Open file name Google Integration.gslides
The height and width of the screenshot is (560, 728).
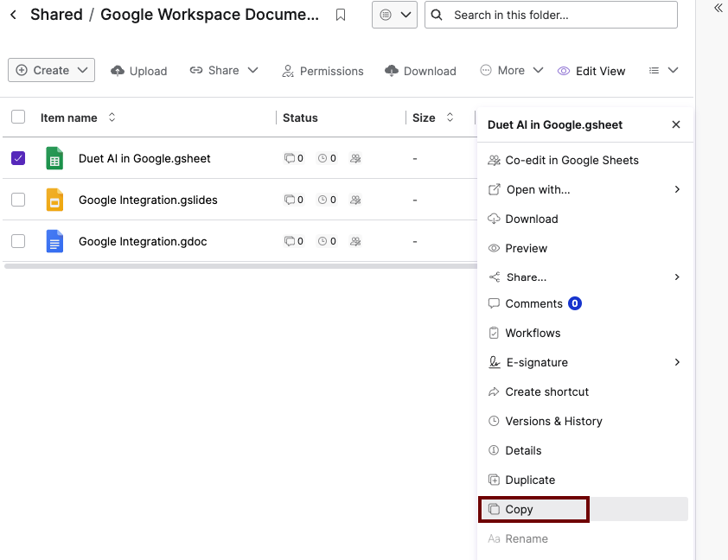pyautogui.click(x=148, y=200)
